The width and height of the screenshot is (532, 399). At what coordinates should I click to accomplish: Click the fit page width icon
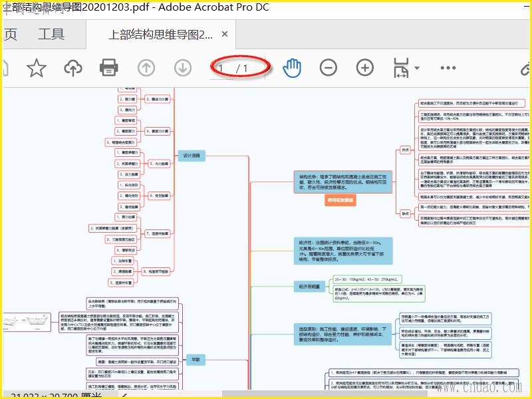(x=401, y=68)
